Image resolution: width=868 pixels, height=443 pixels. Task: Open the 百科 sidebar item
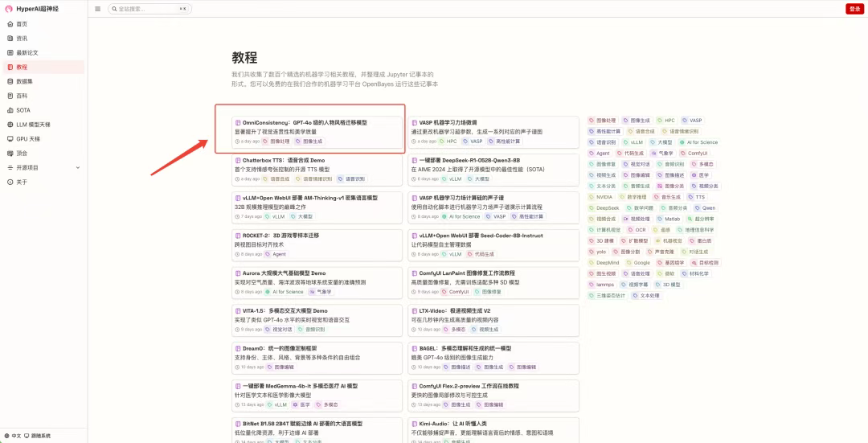[22, 96]
